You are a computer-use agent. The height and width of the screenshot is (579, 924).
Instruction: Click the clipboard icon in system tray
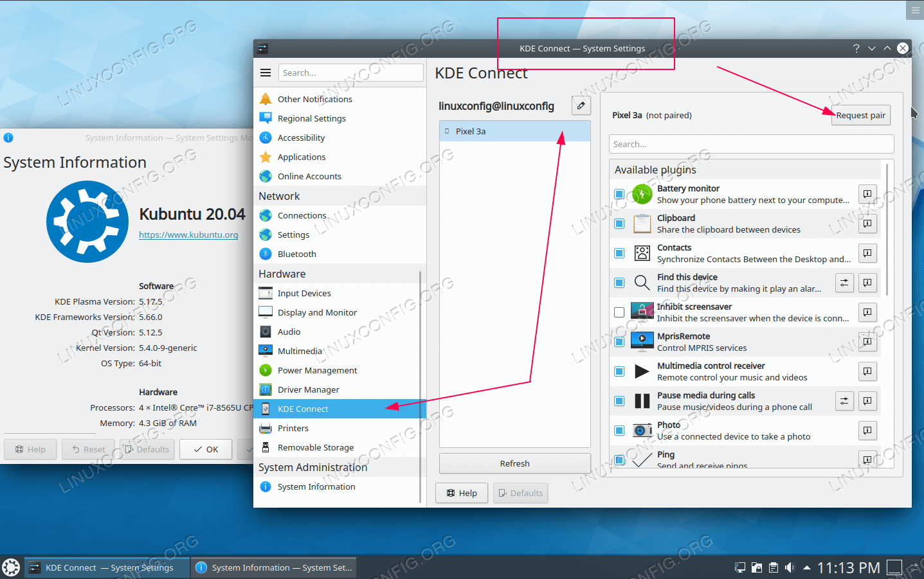pos(773,567)
